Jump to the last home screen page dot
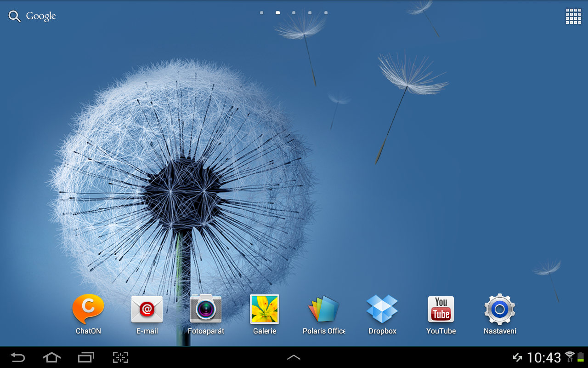This screenshot has height=368, width=588. tap(326, 13)
